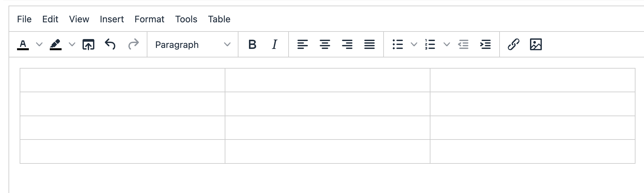Expand the bullet list style options
The width and height of the screenshot is (644, 193).
414,44
